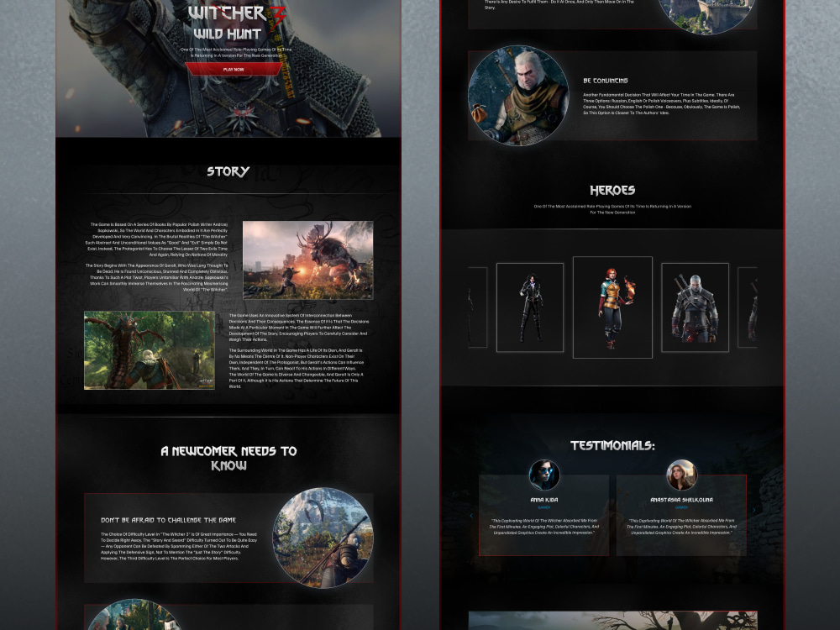Click 'Don't Be Afraid To Challenge The Game'
This screenshot has height=630, width=840.
168,520
